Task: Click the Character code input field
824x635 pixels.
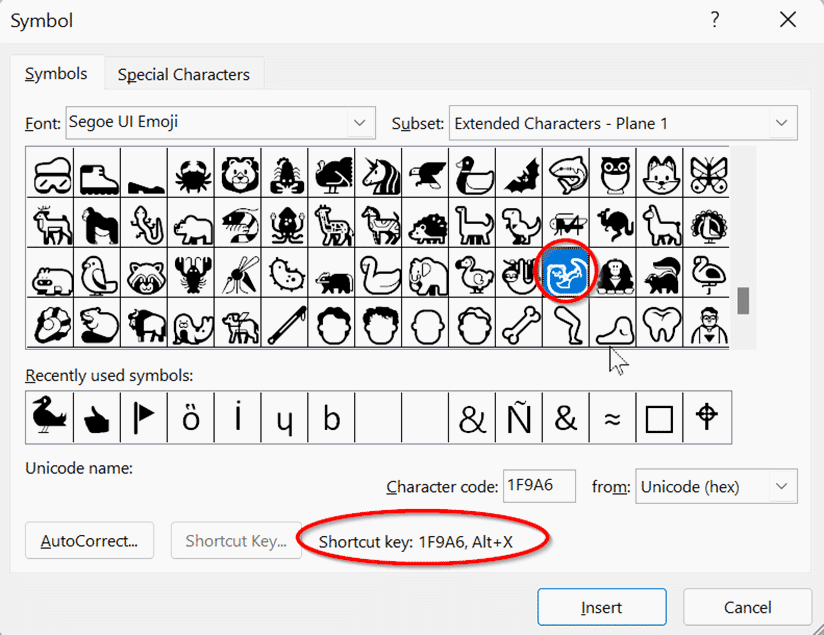Action: 539,487
